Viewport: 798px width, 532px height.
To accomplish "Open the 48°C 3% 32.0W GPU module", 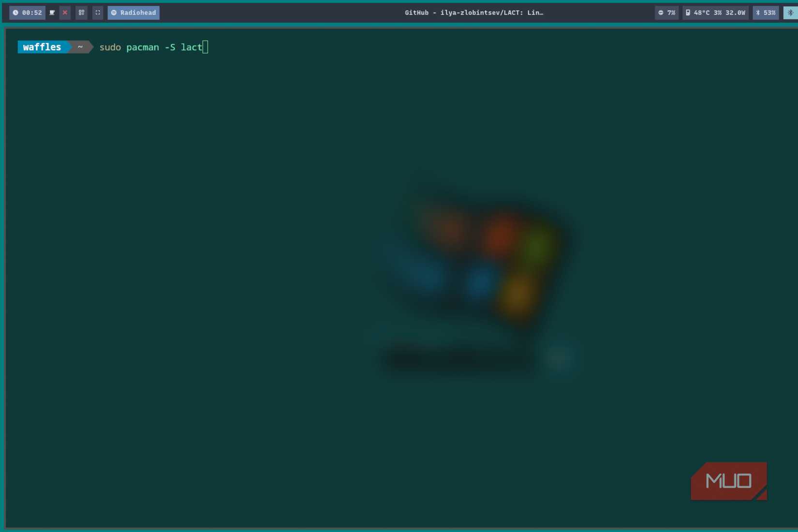I will (x=715, y=13).
